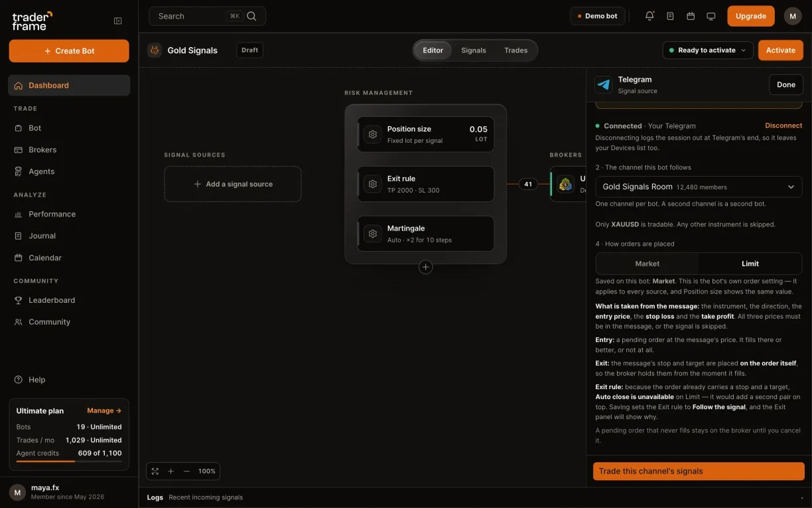Open Position size settings gear
The image size is (812, 508).
pos(373,134)
